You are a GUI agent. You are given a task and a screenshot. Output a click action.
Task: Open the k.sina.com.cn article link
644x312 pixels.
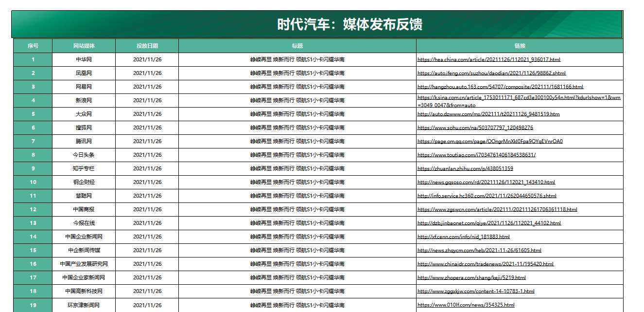519,98
